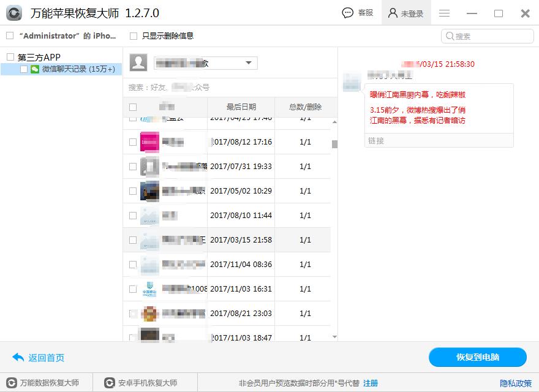
Task: Click the sender avatar in message preview
Action: click(x=352, y=83)
